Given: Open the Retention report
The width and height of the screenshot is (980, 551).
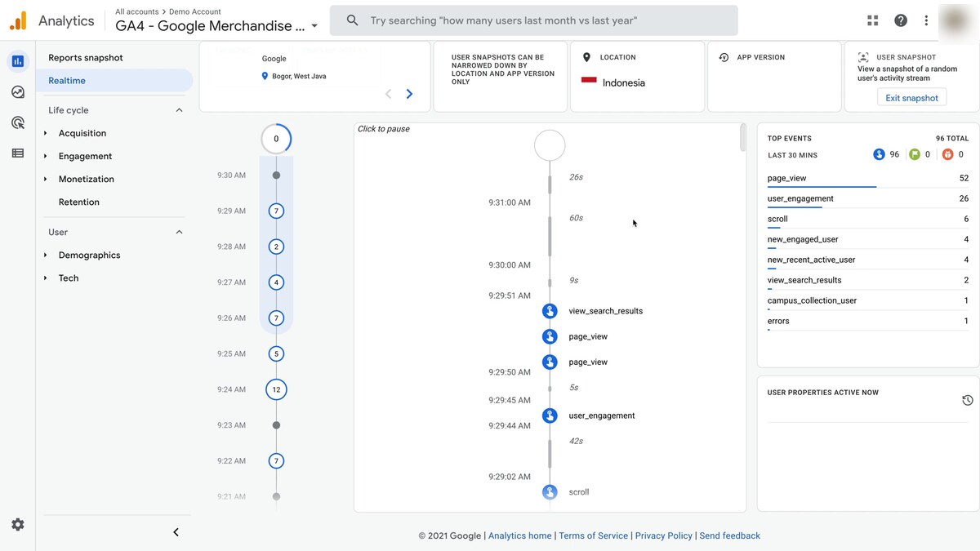Looking at the screenshot, I should pyautogui.click(x=79, y=202).
